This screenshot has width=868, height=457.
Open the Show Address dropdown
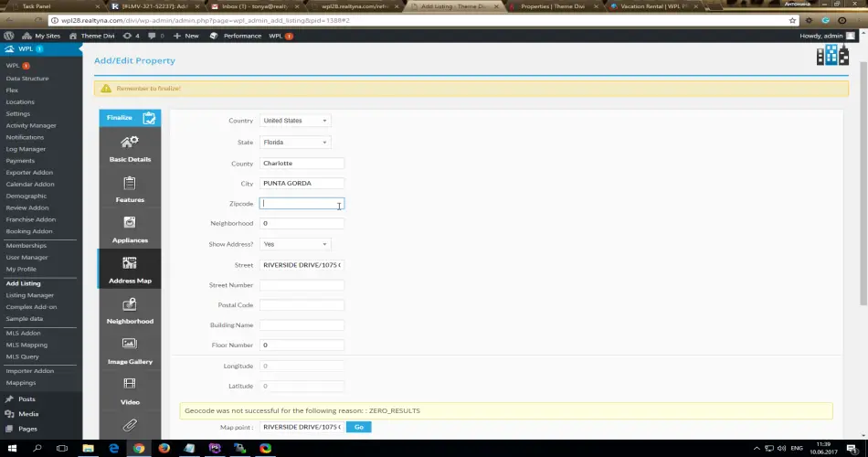click(294, 244)
